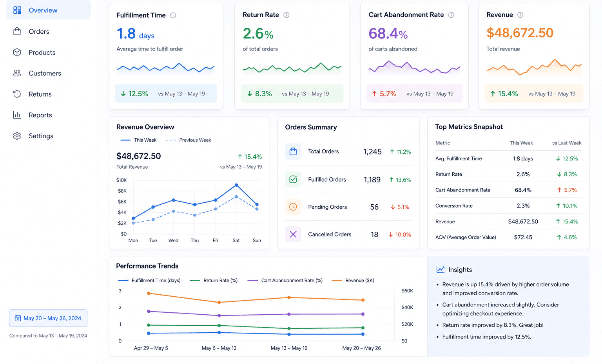Select the Mon data point on This Week line
The image size is (602, 364).
tap(133, 218)
